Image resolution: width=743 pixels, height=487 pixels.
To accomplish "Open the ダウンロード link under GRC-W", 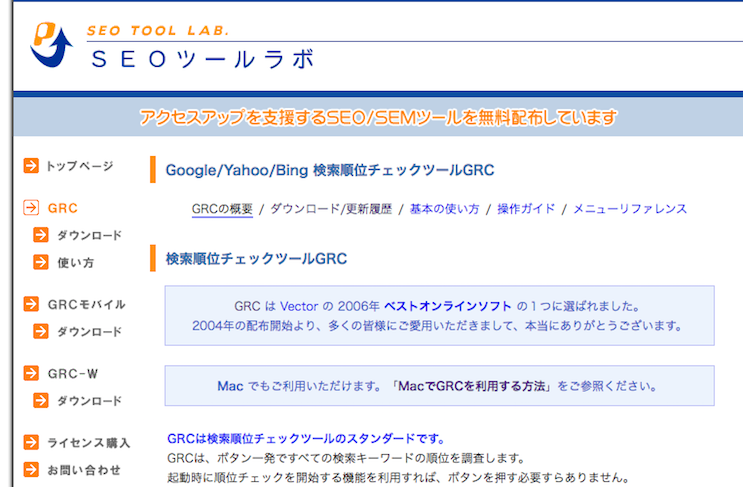I will pyautogui.click(x=90, y=401).
